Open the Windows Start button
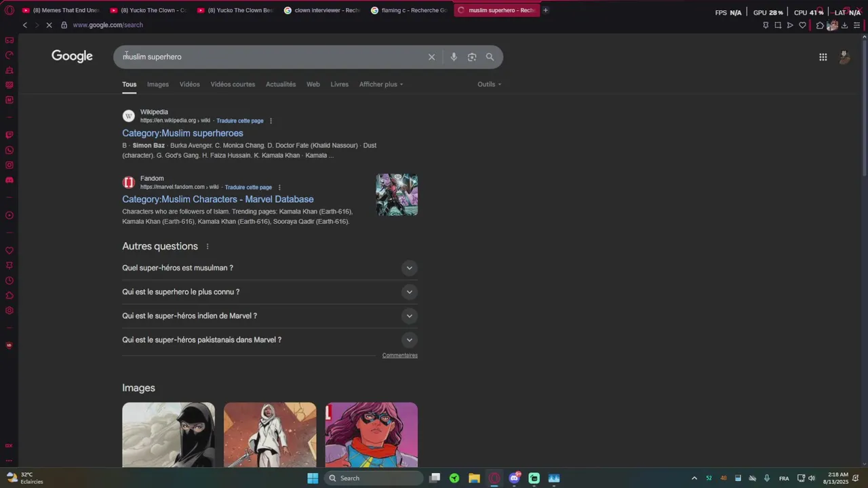Viewport: 868px width, 488px height. (313, 478)
